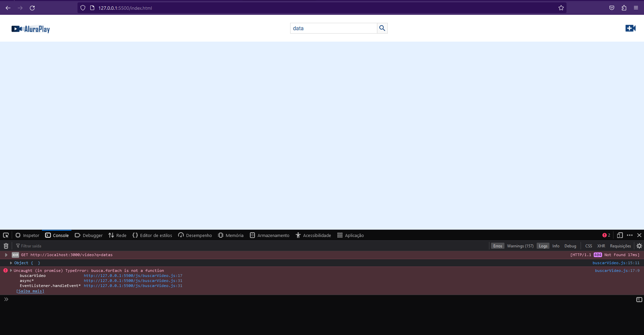Toggle responsive design mode icon
644x335 pixels.
620,235
